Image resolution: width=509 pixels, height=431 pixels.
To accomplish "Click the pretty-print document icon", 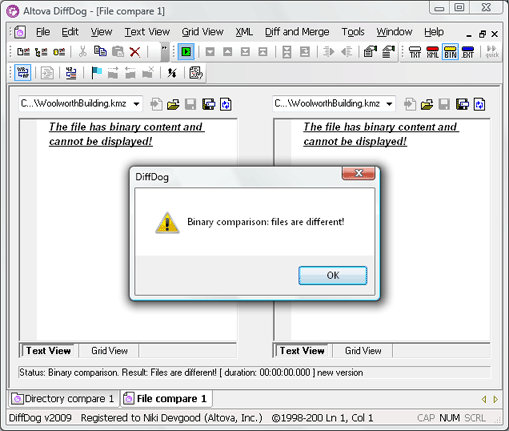I will [47, 73].
